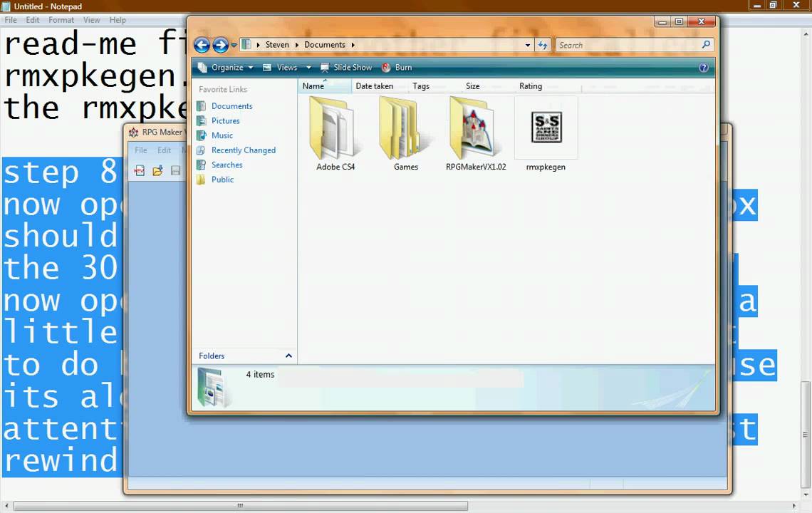
Task: Select the Adobe CS4 folder
Action: point(335,134)
